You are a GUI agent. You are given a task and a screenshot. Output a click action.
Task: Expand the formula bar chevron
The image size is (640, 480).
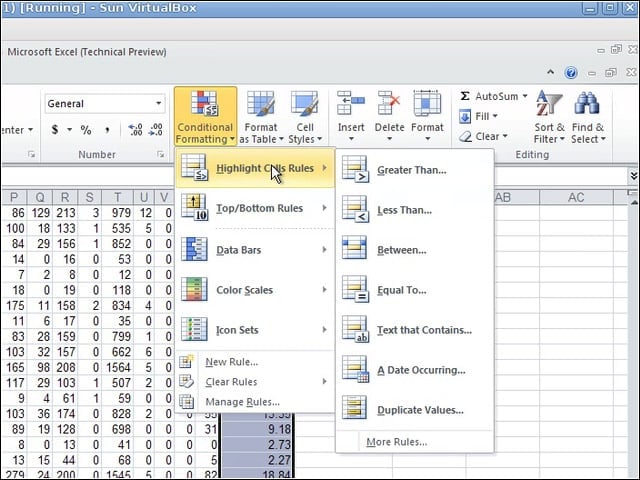[633, 176]
